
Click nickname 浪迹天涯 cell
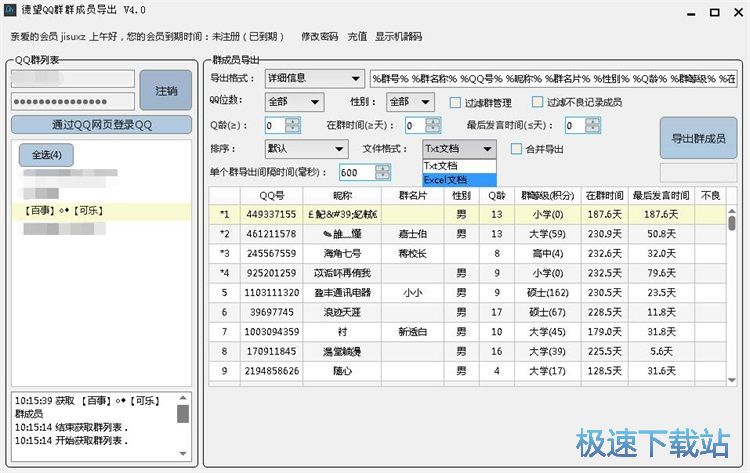point(342,312)
